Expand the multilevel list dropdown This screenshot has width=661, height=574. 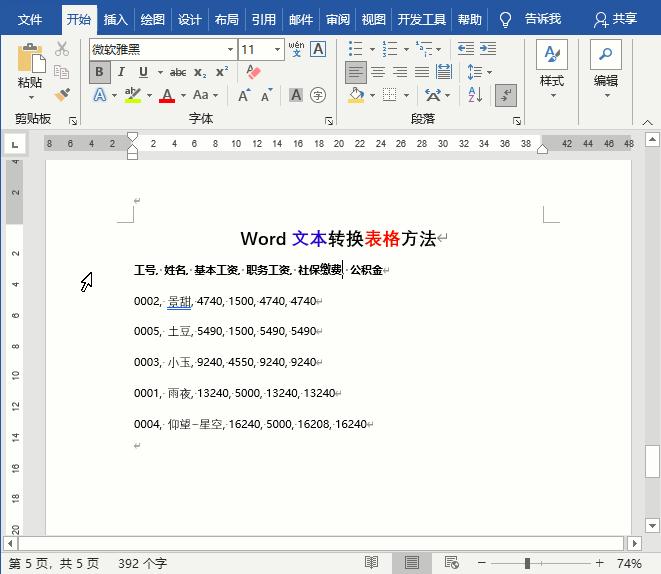click(439, 50)
